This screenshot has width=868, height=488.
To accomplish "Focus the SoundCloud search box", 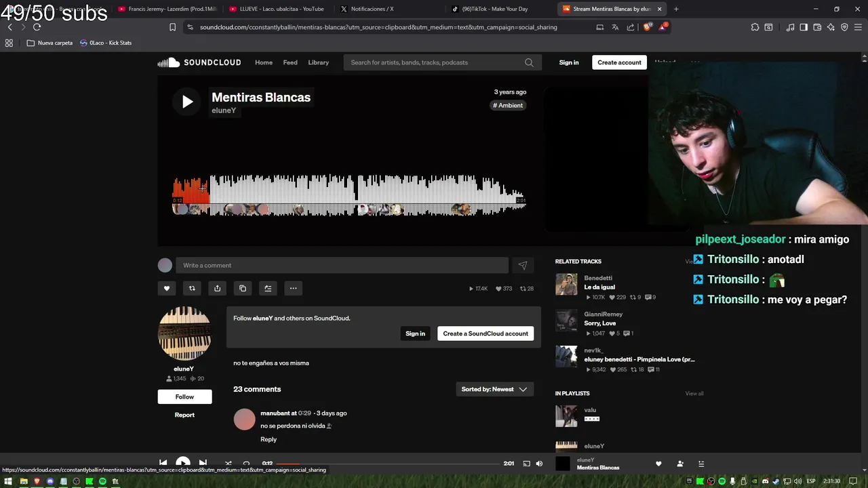I will [x=443, y=62].
